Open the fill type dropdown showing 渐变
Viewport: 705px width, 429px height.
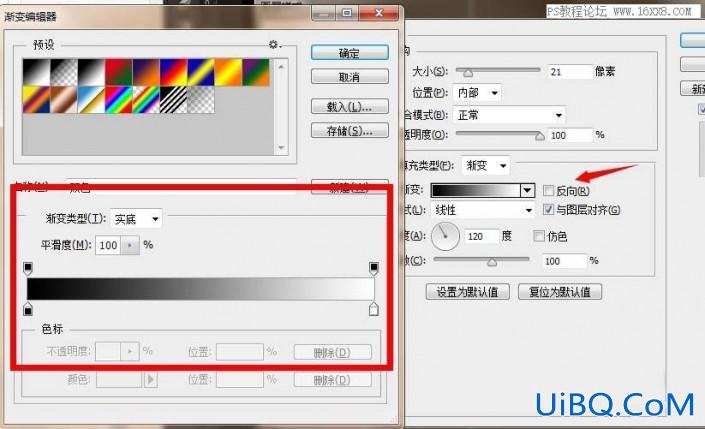click(x=486, y=165)
